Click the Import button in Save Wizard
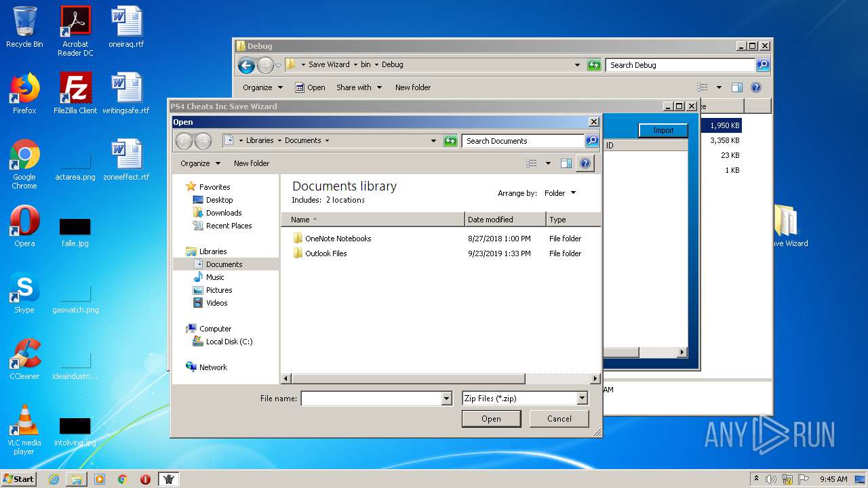Viewport: 868px width, 488px height. click(x=663, y=131)
